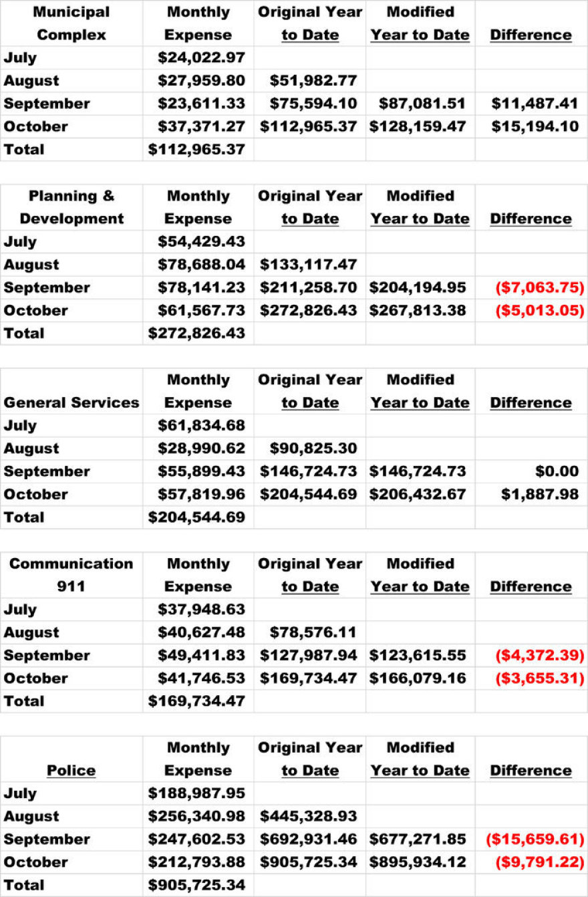Click red difference value ($3,655.31)
This screenshot has width=588, height=897.
point(539,678)
